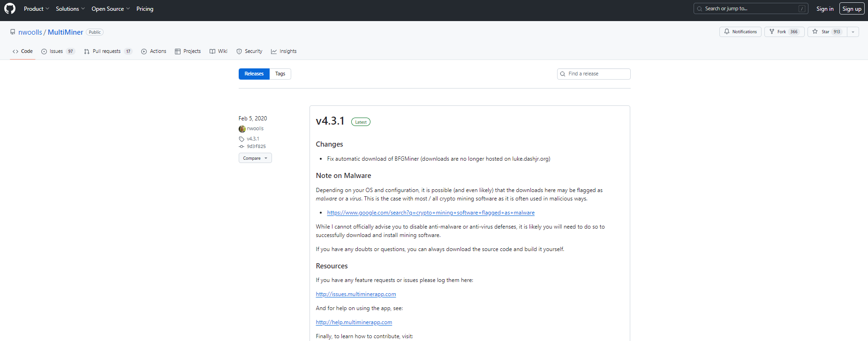Viewport: 868px width, 341px height.
Task: Click the star count 913
Action: [837, 32]
